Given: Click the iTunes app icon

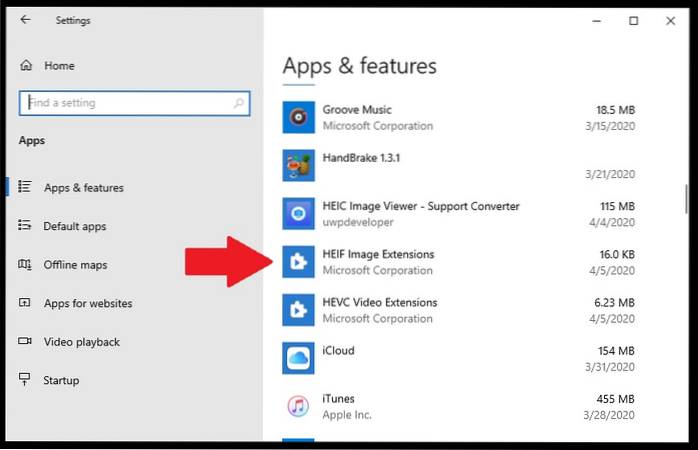Looking at the screenshot, I should (299, 406).
